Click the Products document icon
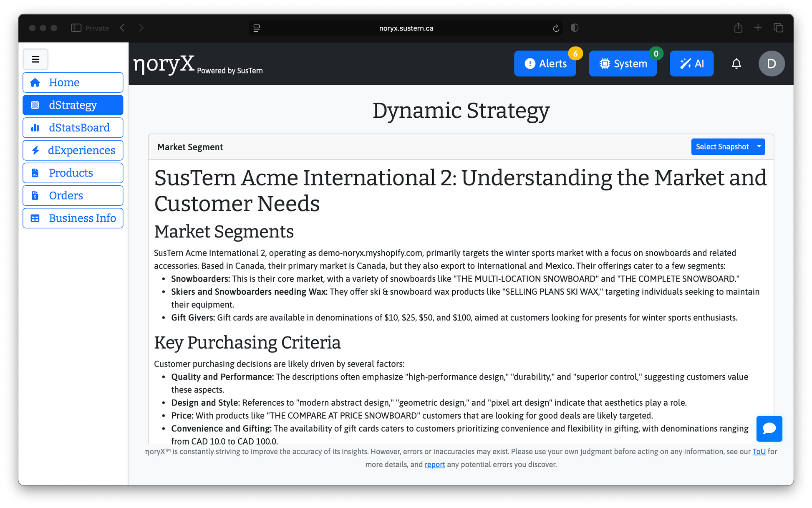The image size is (812, 508). [35, 173]
